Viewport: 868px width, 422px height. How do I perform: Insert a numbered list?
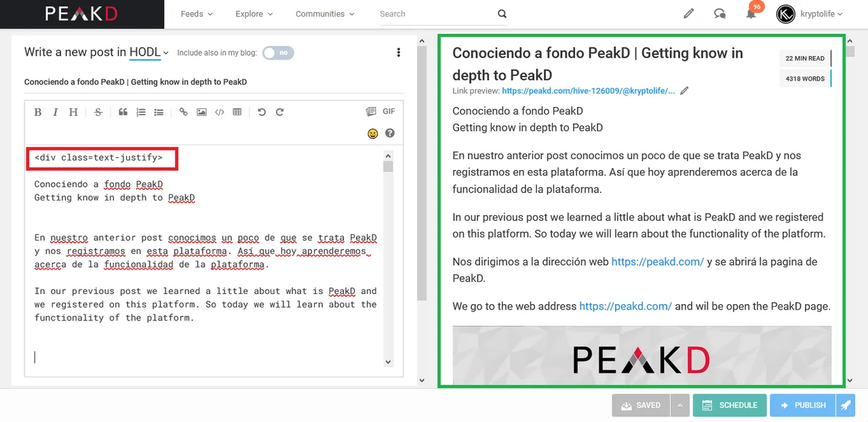coord(141,112)
